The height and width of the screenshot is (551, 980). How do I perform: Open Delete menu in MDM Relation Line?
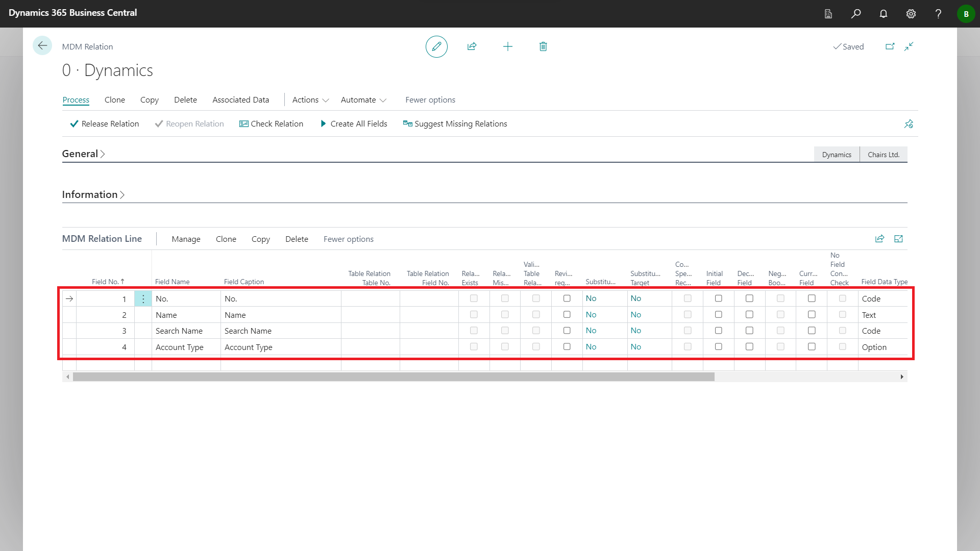coord(297,239)
